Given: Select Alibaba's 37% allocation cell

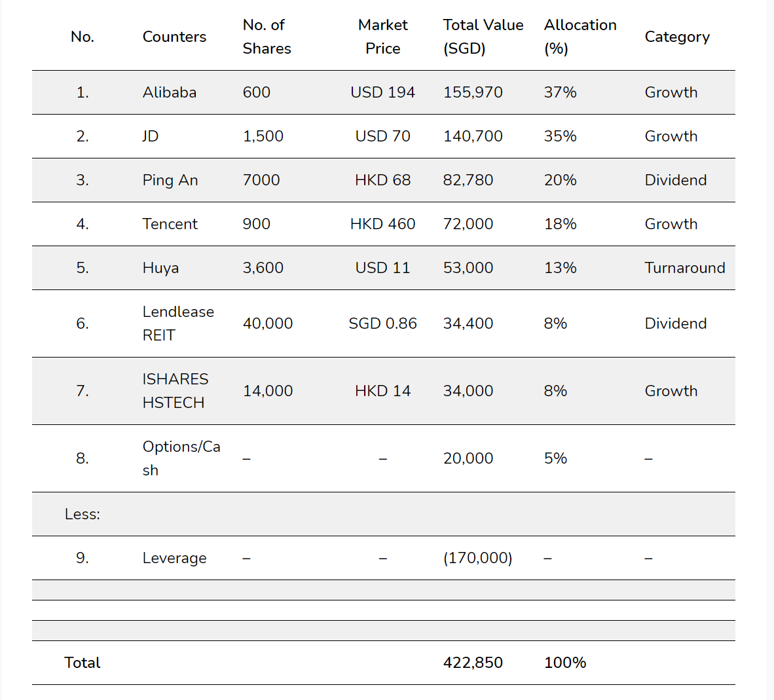Looking at the screenshot, I should pos(560,92).
